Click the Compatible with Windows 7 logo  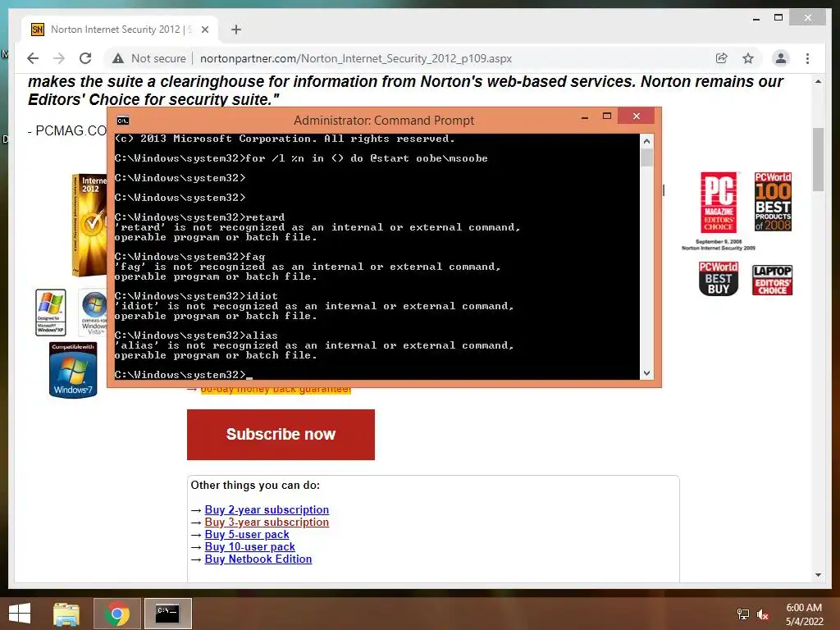coord(73,370)
